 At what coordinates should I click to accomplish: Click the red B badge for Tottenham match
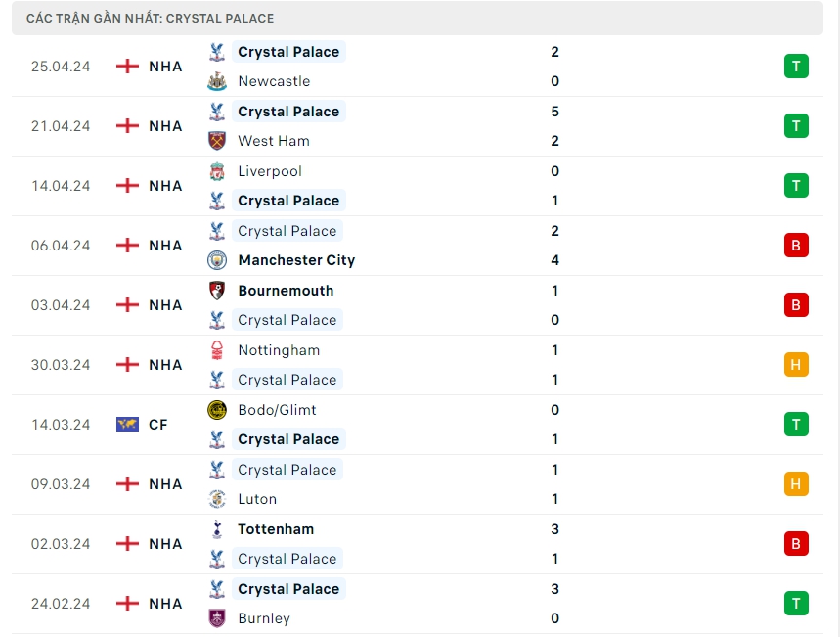point(796,544)
